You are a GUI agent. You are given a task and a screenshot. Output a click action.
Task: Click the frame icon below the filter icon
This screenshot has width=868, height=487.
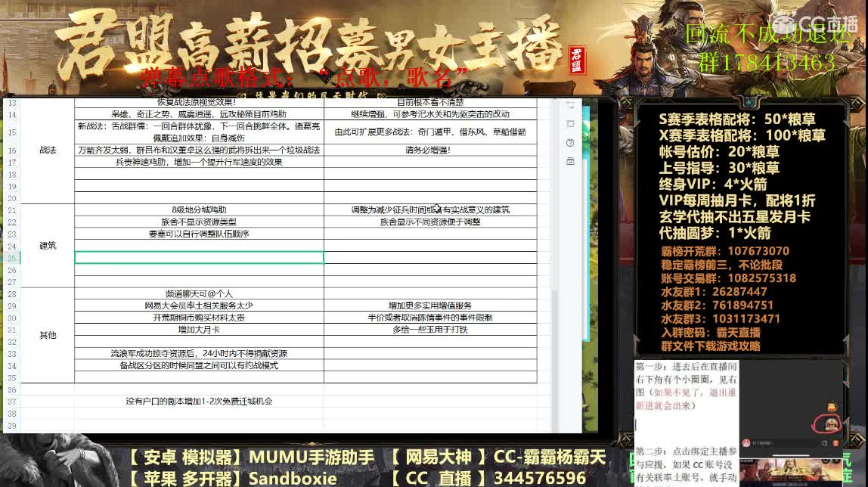(570, 124)
